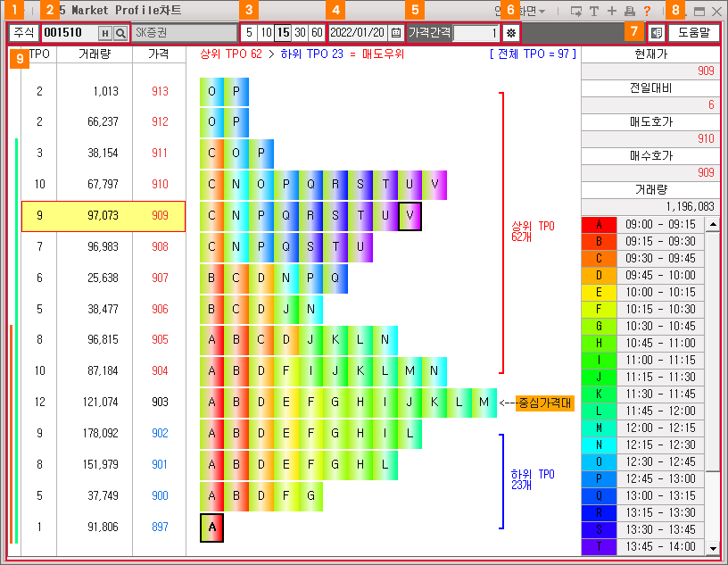
Task: Click the 매도호가 value 910
Action: 705,139
